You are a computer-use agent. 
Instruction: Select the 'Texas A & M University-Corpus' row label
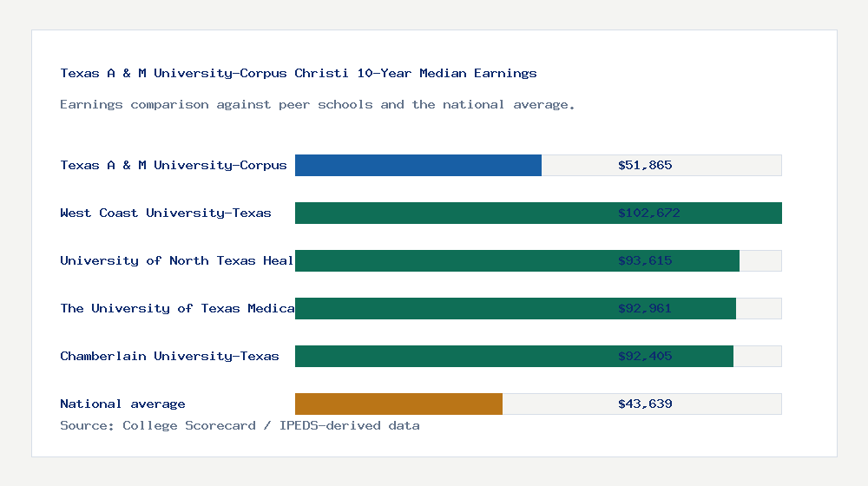point(174,165)
